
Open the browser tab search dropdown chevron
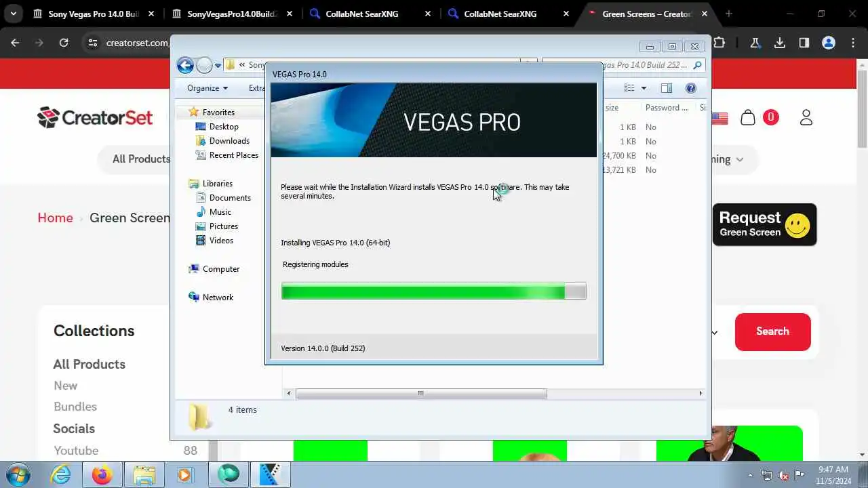pyautogui.click(x=13, y=14)
